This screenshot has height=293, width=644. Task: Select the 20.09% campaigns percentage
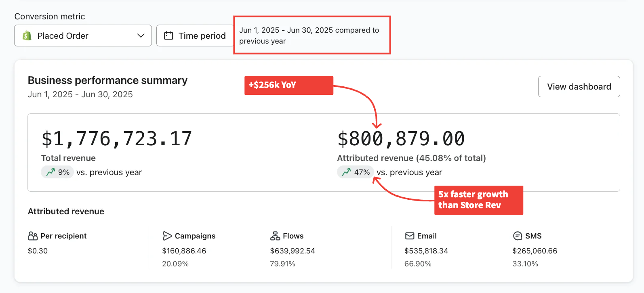(175, 264)
